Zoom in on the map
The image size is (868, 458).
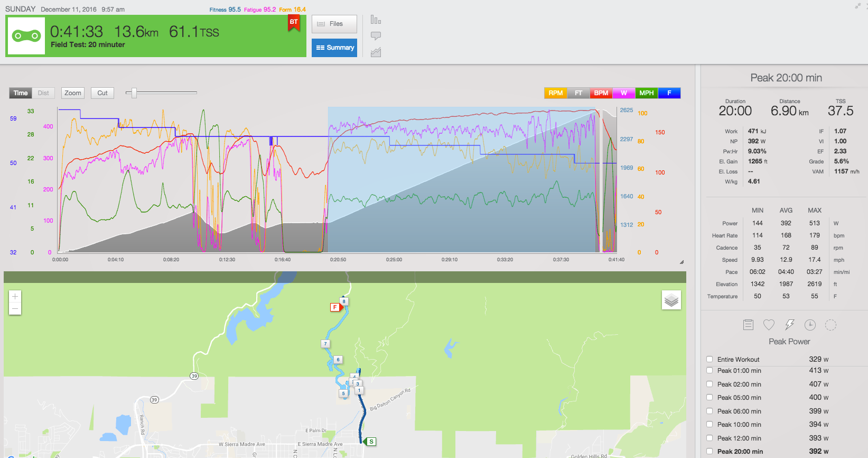(15, 297)
